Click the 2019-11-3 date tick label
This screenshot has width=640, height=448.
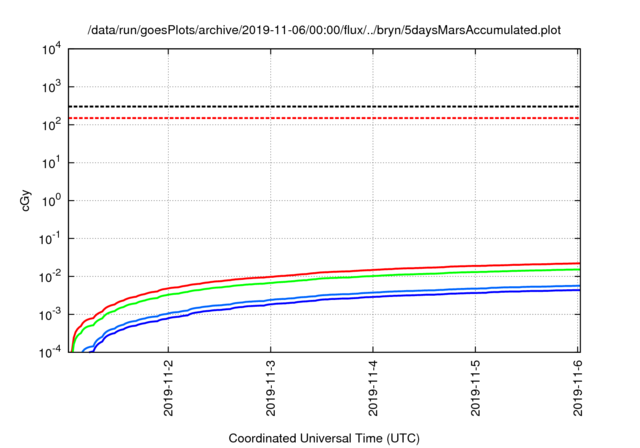click(x=271, y=388)
